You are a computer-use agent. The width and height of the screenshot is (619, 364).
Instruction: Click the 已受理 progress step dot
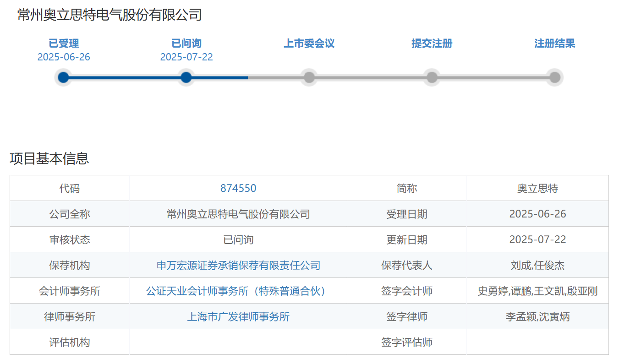pos(64,77)
